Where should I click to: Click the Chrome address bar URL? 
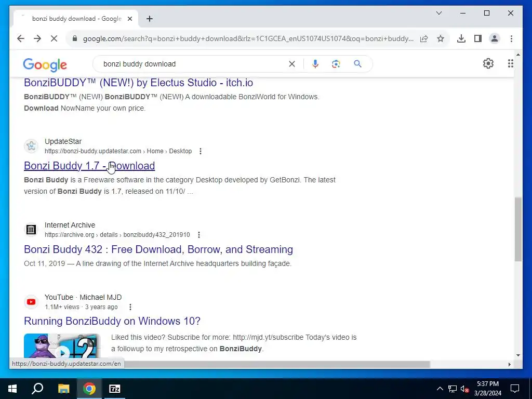[248, 38]
